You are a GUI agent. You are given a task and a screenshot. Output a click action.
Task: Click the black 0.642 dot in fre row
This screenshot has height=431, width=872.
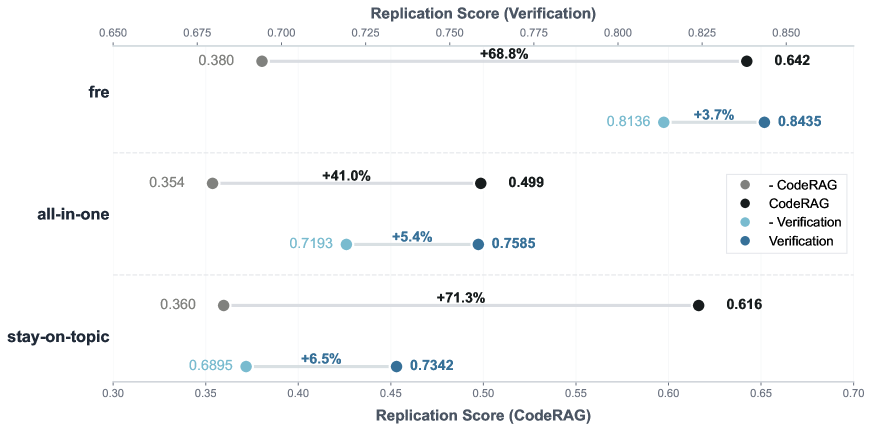pos(746,61)
